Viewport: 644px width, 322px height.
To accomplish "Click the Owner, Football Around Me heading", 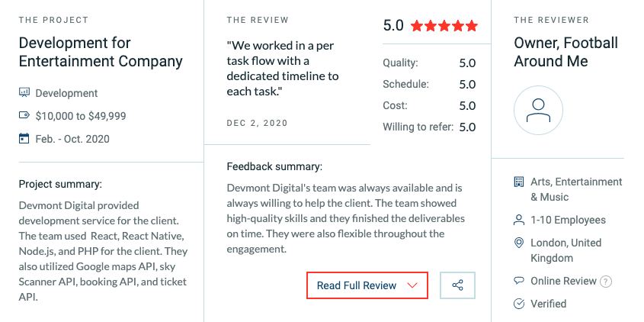I will pyautogui.click(x=566, y=52).
